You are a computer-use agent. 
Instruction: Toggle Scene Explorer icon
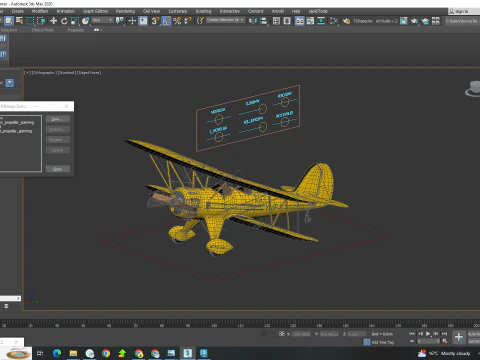(276, 21)
